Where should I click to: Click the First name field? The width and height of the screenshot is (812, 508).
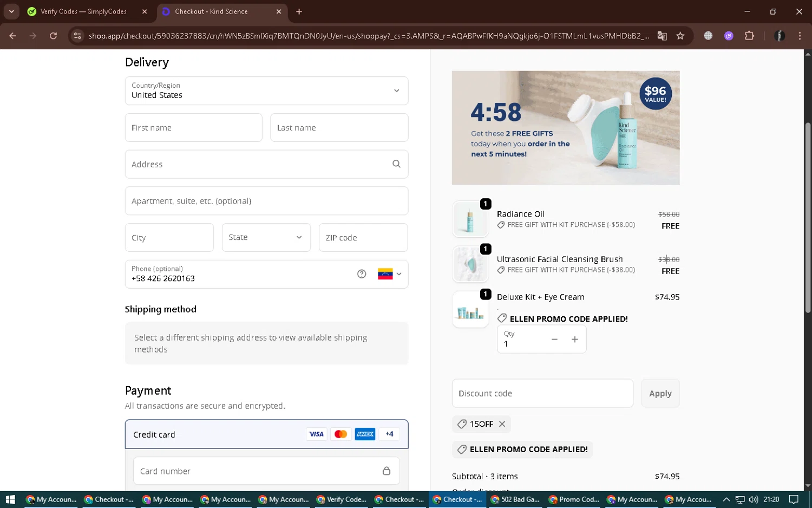(193, 127)
